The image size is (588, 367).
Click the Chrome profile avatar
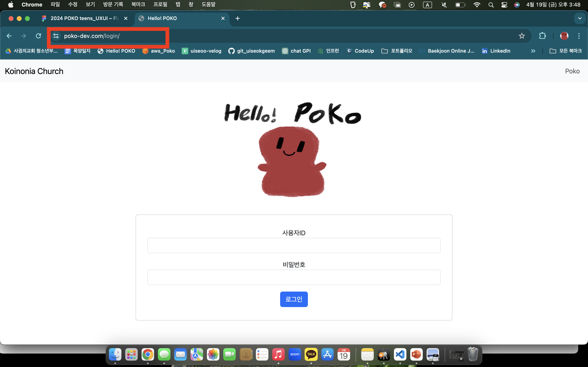click(x=564, y=36)
